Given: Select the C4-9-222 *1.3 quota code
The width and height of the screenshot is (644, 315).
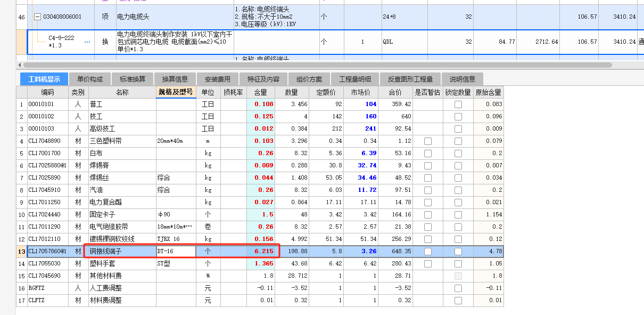Looking at the screenshot, I should coord(61,42).
